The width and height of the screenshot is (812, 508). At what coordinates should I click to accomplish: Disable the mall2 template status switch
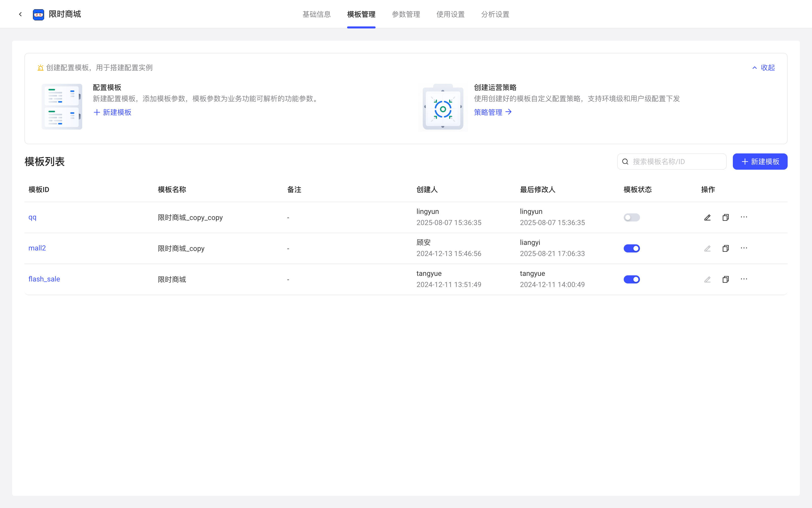click(632, 248)
